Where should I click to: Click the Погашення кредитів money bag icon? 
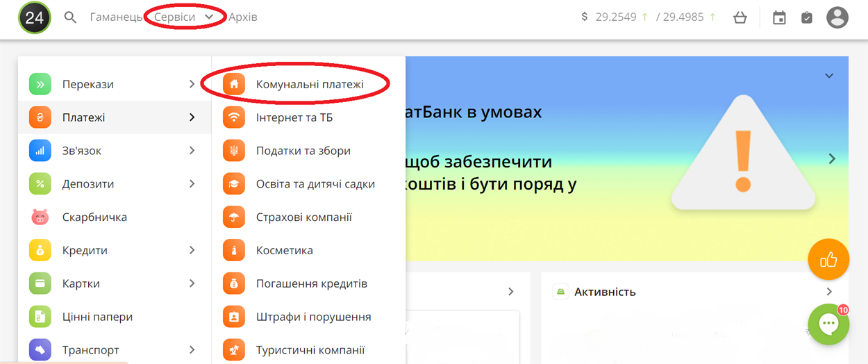click(234, 284)
